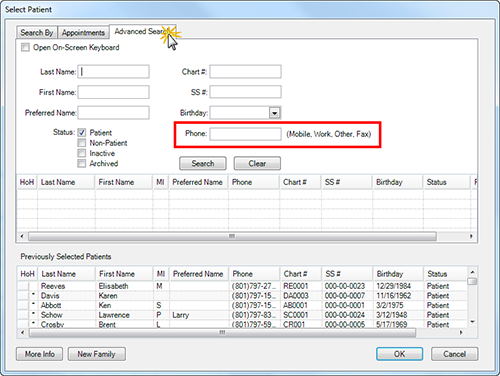Click the SS # input field
The width and height of the screenshot is (500, 376).
coord(245,92)
